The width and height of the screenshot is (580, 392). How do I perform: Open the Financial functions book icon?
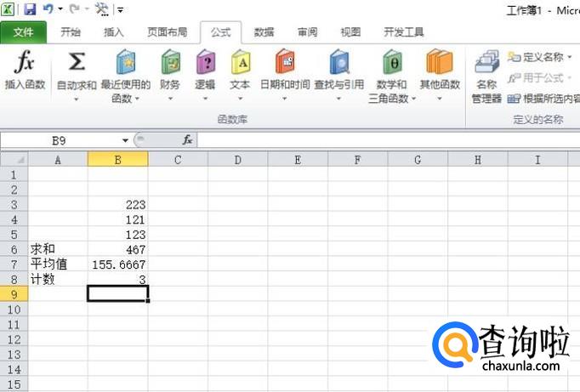coord(170,62)
